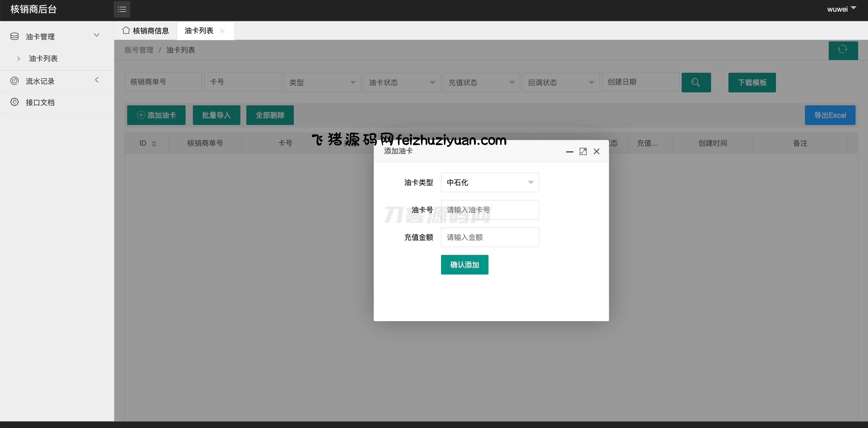Screen dimensions: 868x428
Task: Close the 油卡列表 tab with X
Action: [222, 31]
